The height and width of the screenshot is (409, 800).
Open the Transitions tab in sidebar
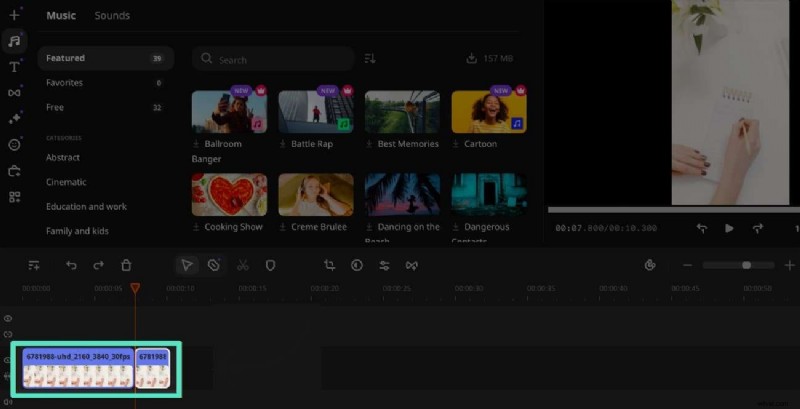[14, 93]
